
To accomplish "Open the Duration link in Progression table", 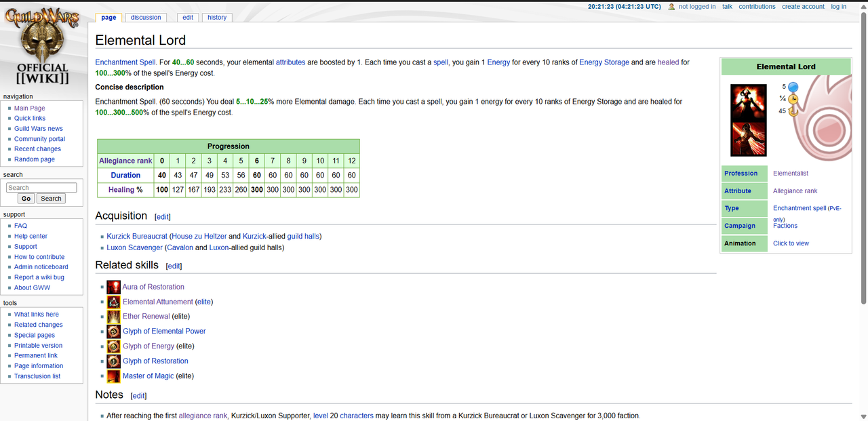I will coord(126,176).
